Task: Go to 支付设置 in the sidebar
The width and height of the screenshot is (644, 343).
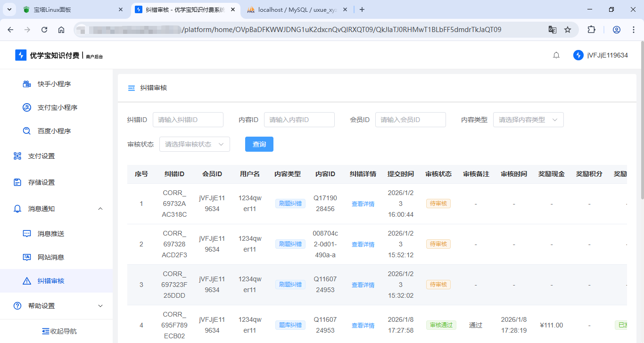Action: pos(41,156)
